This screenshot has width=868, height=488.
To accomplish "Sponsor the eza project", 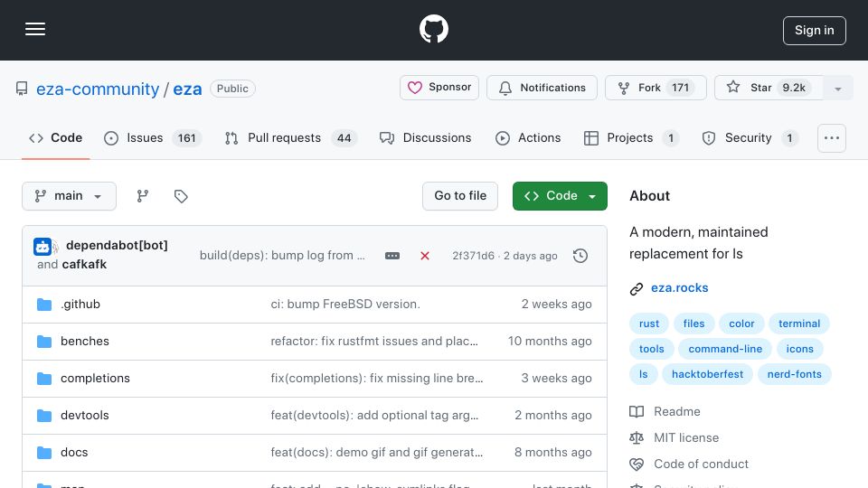I will pos(439,88).
